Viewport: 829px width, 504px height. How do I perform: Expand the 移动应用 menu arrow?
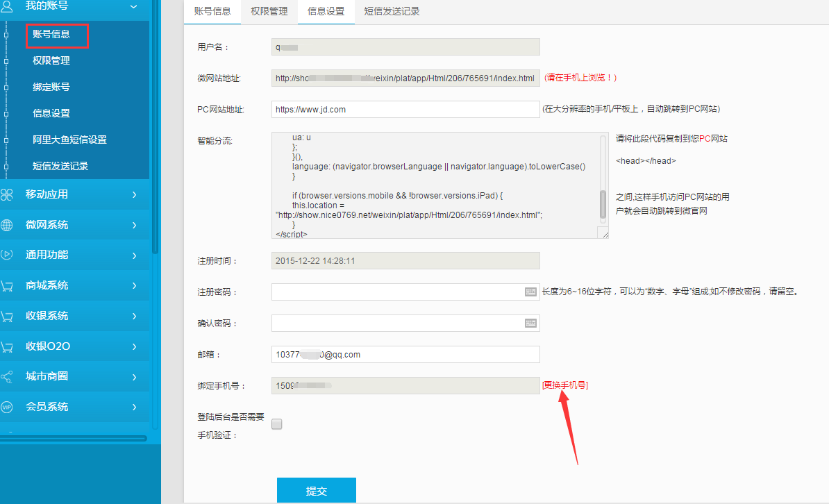coord(134,194)
